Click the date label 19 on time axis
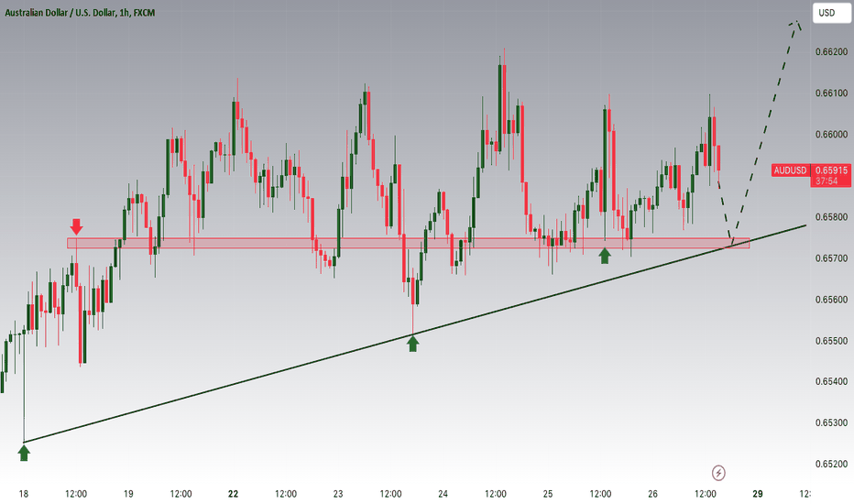Viewport: 854px width, 504px height. pos(128,494)
